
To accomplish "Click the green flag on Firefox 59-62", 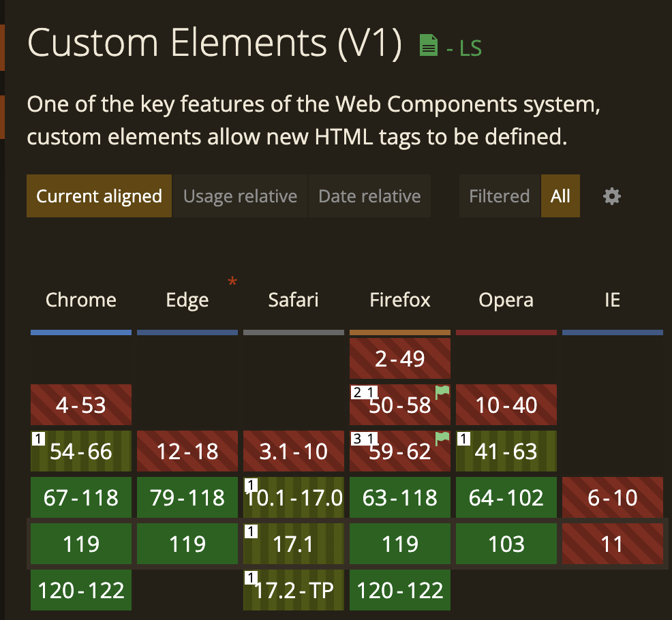I will [442, 438].
